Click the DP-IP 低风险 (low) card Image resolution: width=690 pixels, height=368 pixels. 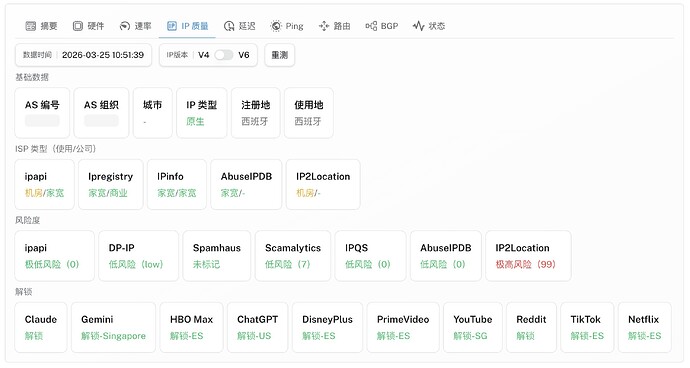pos(139,256)
